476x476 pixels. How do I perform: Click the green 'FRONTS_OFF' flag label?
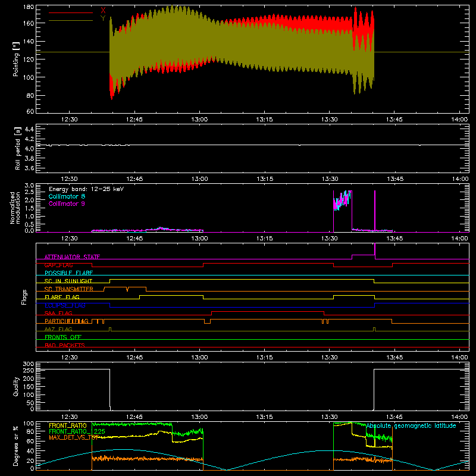(63, 337)
